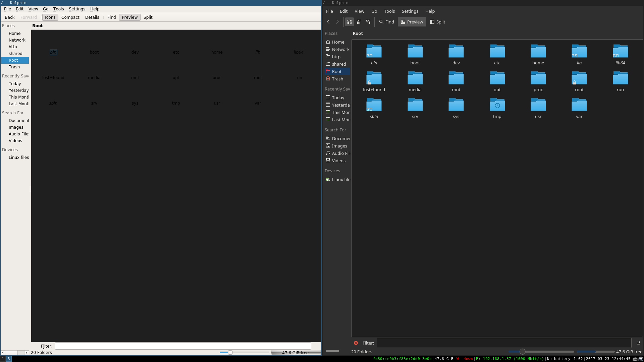Select the dev folder icon in right window
Viewport: 644px width, 362px height.
pos(456,51)
